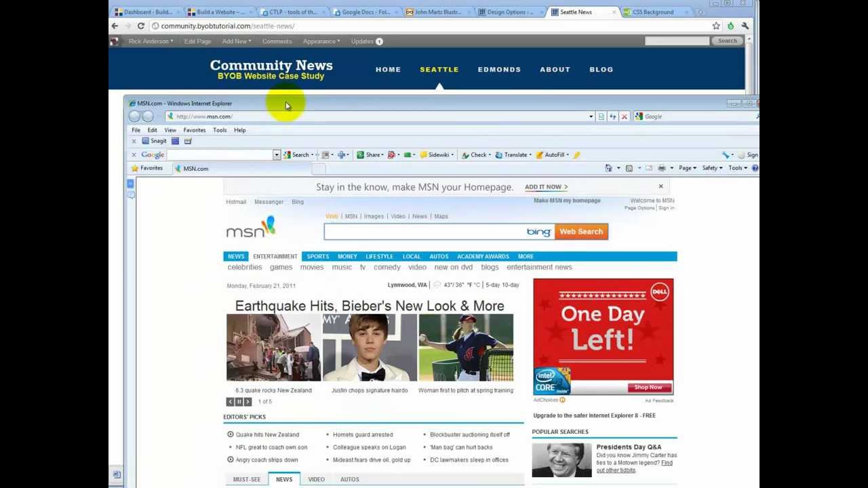Bookmark page with Chrome star icon
This screenshot has height=488, width=868.
coord(716,26)
